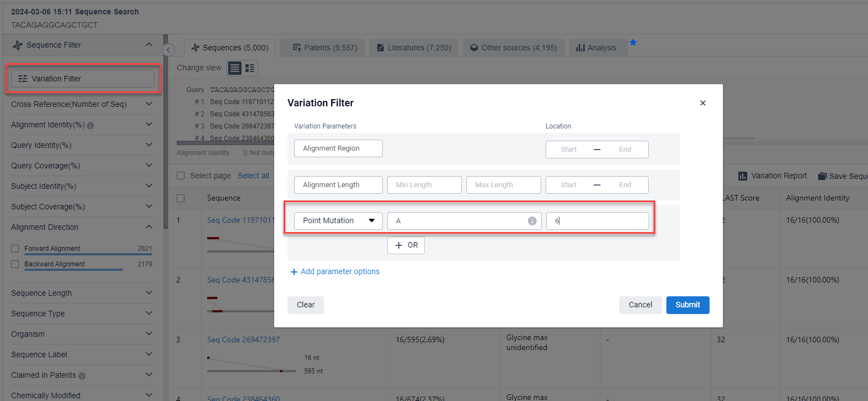
Task: Open Variation Report icon
Action: [743, 176]
